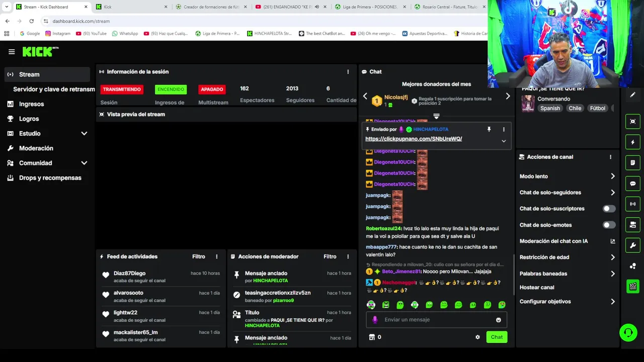Open Filtro in Acciones de moderador
Screen dimensions: 644x362
click(330, 256)
